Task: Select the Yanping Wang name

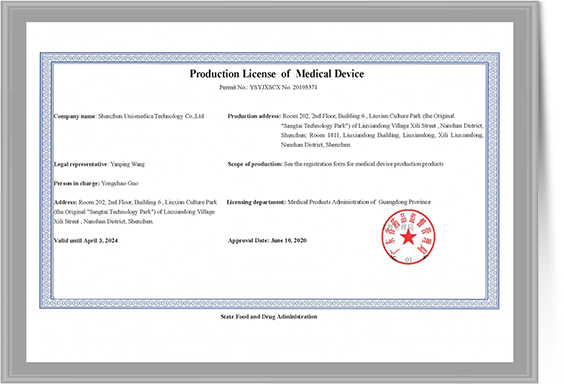Action: (127, 164)
